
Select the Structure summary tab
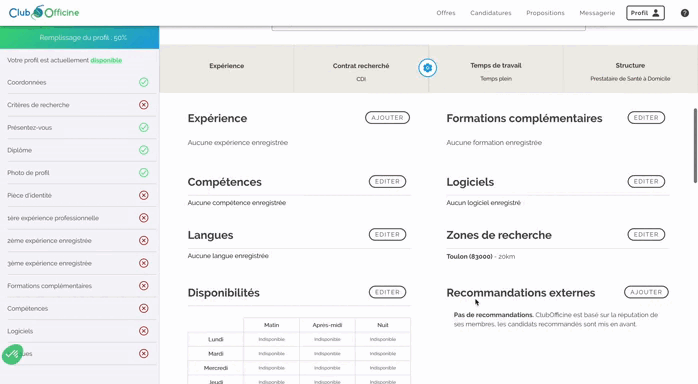(630, 69)
